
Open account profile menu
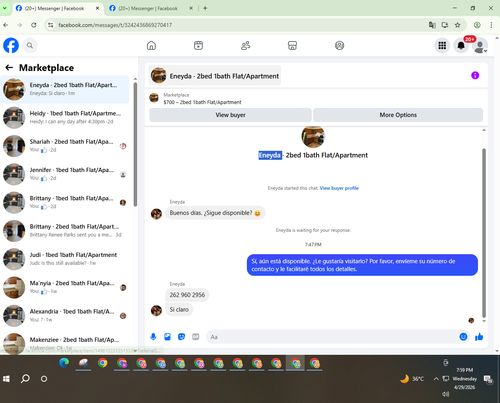click(x=480, y=46)
